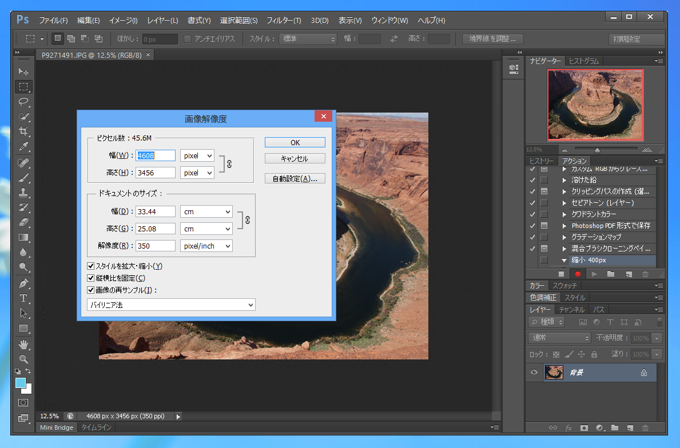Click the 自動設定 button
The width and height of the screenshot is (680, 448).
click(x=295, y=179)
